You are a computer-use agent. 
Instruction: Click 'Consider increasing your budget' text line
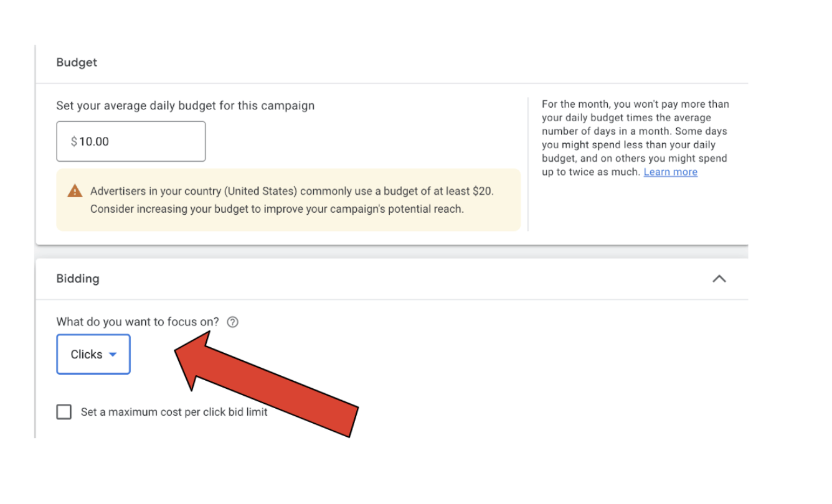[x=277, y=209]
